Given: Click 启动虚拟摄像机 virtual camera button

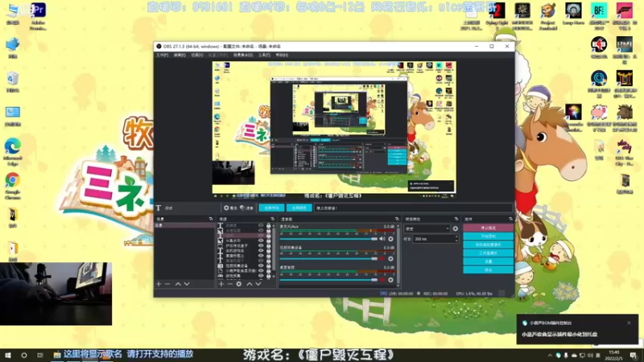Looking at the screenshot, I should pyautogui.click(x=489, y=245).
